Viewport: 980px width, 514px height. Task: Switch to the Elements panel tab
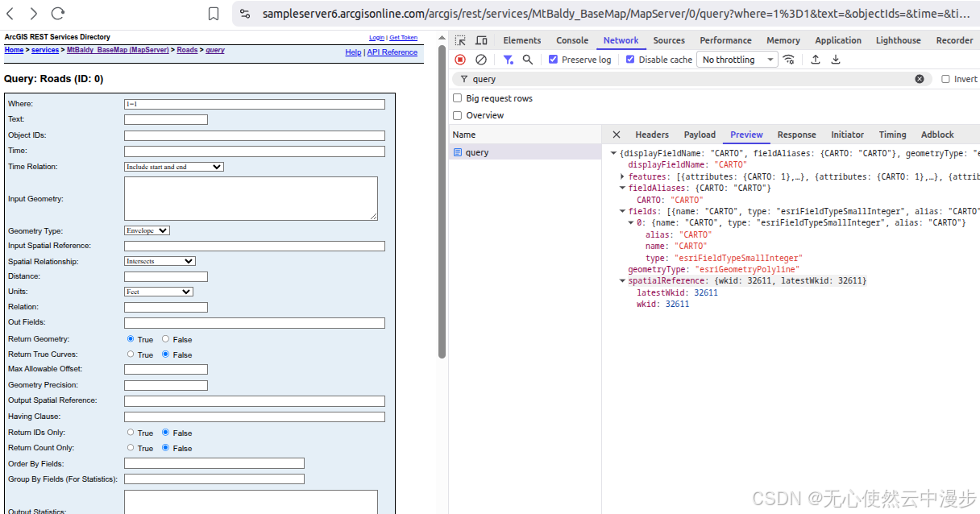tap(522, 40)
